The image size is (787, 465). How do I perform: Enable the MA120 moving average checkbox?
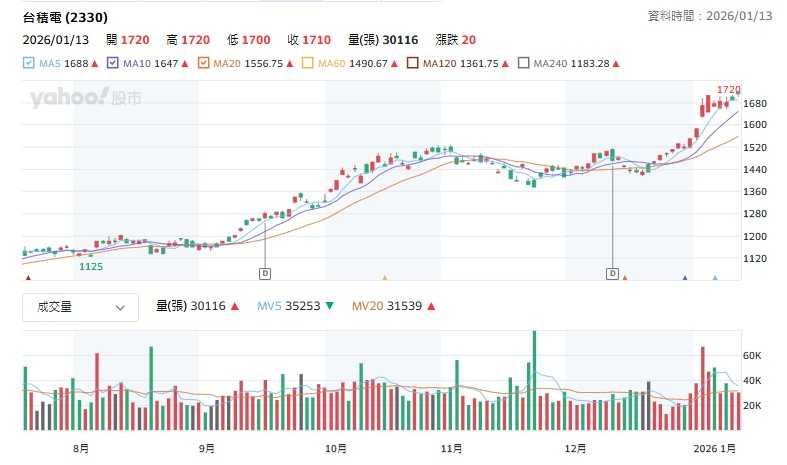[x=411, y=63]
